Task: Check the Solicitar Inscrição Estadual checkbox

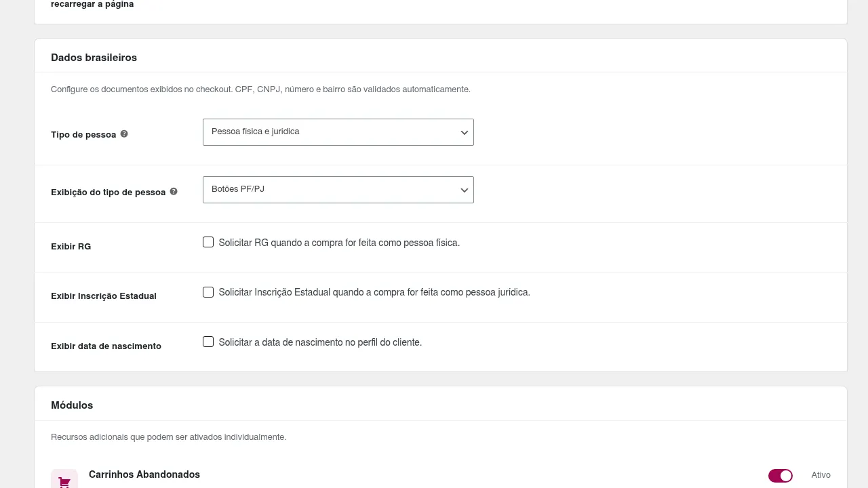Action: point(208,292)
